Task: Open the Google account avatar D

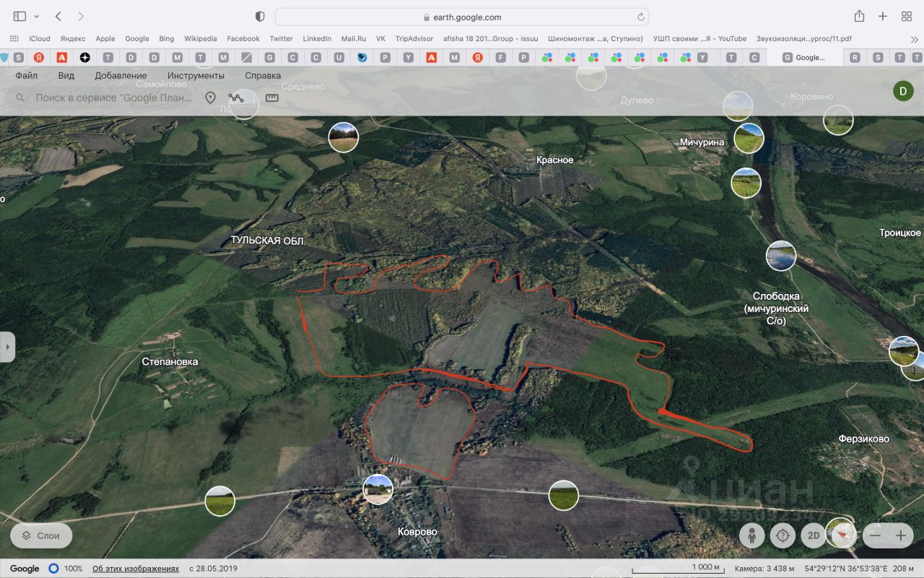Action: point(903,90)
